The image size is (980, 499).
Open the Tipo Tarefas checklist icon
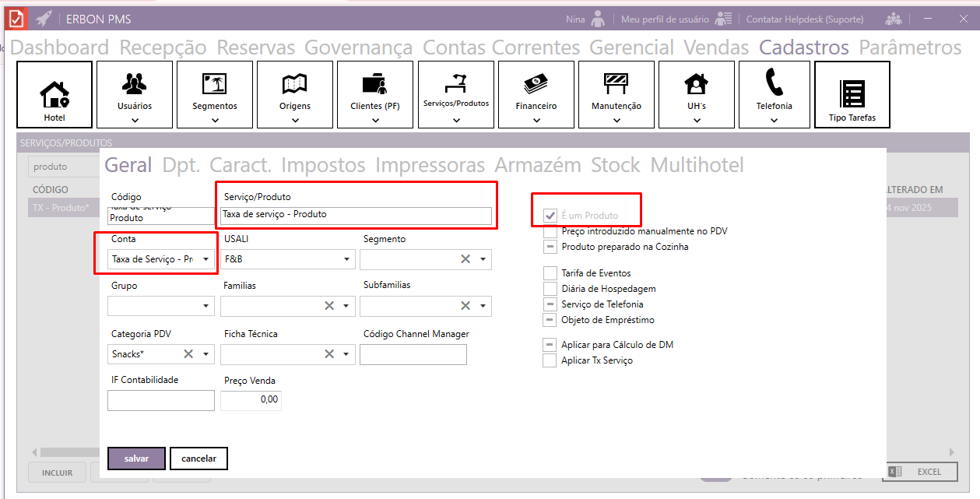(852, 93)
